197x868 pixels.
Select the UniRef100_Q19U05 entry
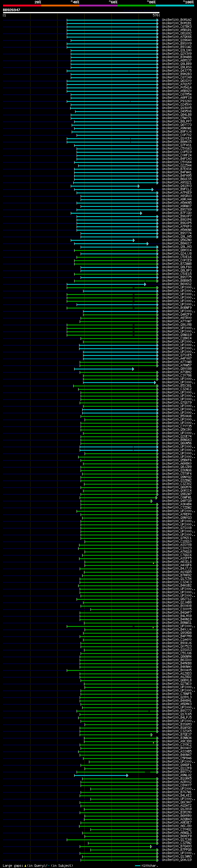pos(177,108)
